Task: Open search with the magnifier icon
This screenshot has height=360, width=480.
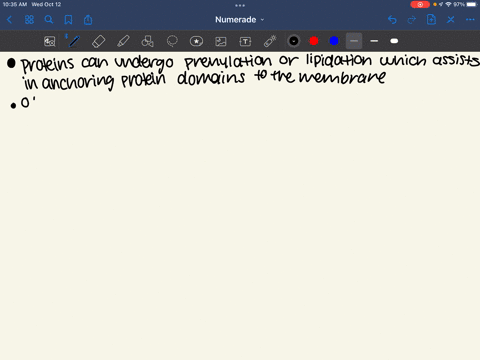Action: (x=49, y=20)
